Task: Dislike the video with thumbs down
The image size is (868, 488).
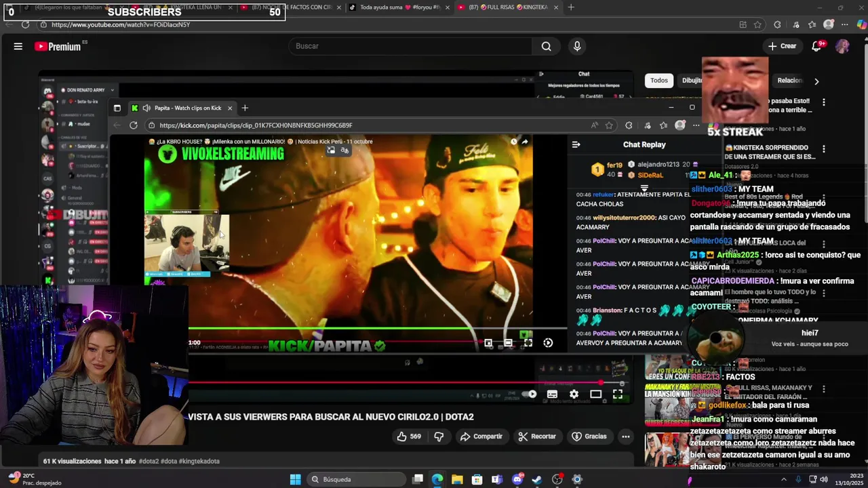Action: [439, 436]
